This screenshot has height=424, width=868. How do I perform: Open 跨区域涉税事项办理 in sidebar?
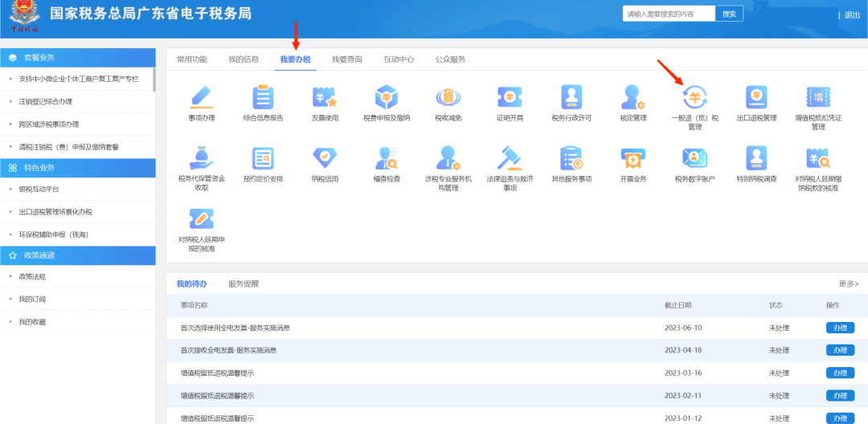click(49, 124)
